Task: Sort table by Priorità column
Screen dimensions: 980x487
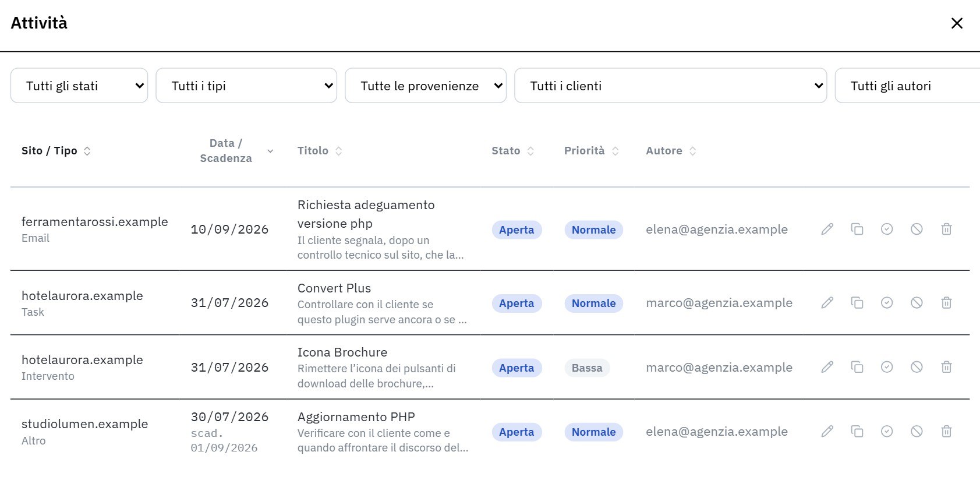Action: click(x=591, y=151)
